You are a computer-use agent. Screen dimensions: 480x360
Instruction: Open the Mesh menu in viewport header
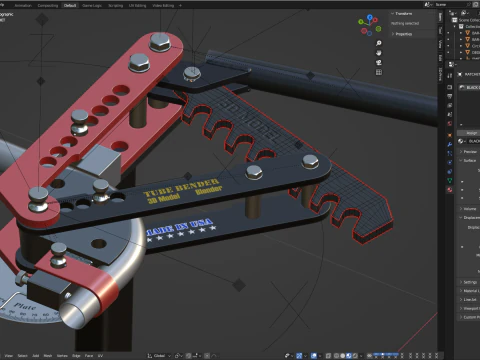pyautogui.click(x=48, y=356)
